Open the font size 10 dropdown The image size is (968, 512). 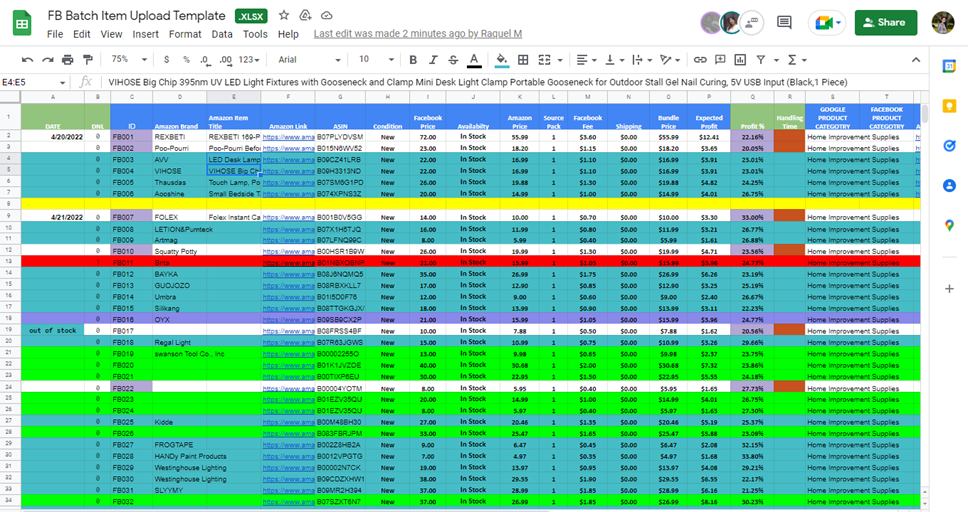376,60
